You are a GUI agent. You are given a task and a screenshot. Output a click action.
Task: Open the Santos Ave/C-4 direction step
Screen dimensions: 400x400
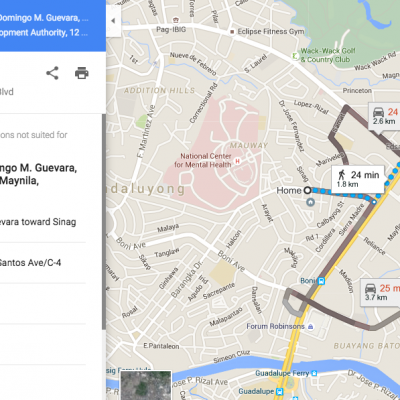(43, 263)
